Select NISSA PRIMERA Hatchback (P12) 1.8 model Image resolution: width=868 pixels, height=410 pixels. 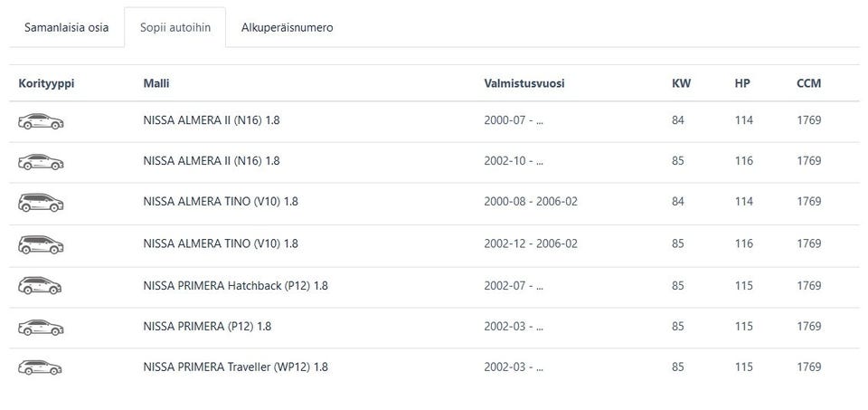click(235, 285)
